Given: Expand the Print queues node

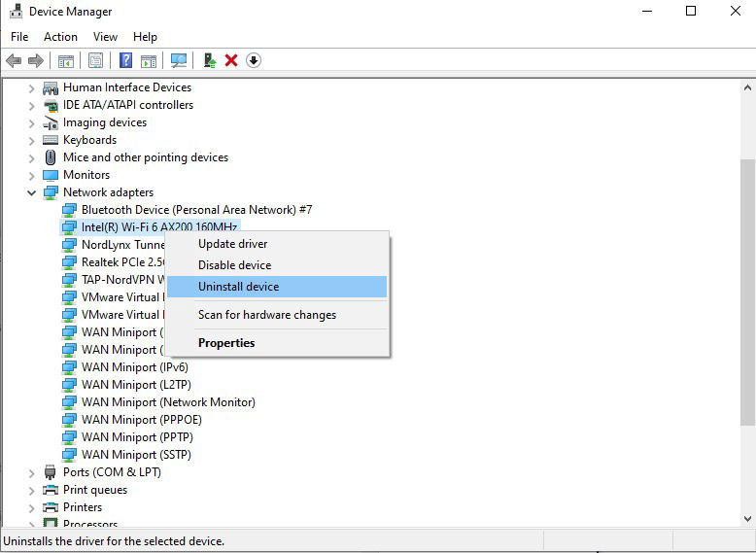Looking at the screenshot, I should (31, 491).
